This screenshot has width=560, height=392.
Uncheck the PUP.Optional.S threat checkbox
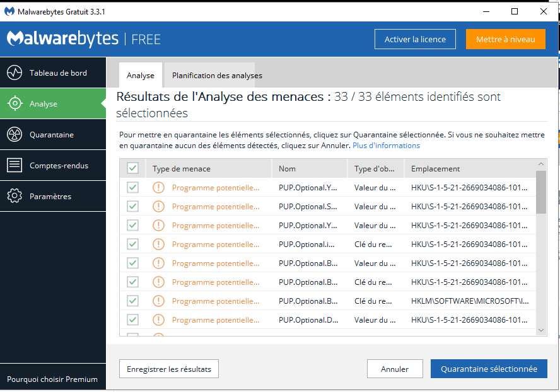[x=133, y=206]
